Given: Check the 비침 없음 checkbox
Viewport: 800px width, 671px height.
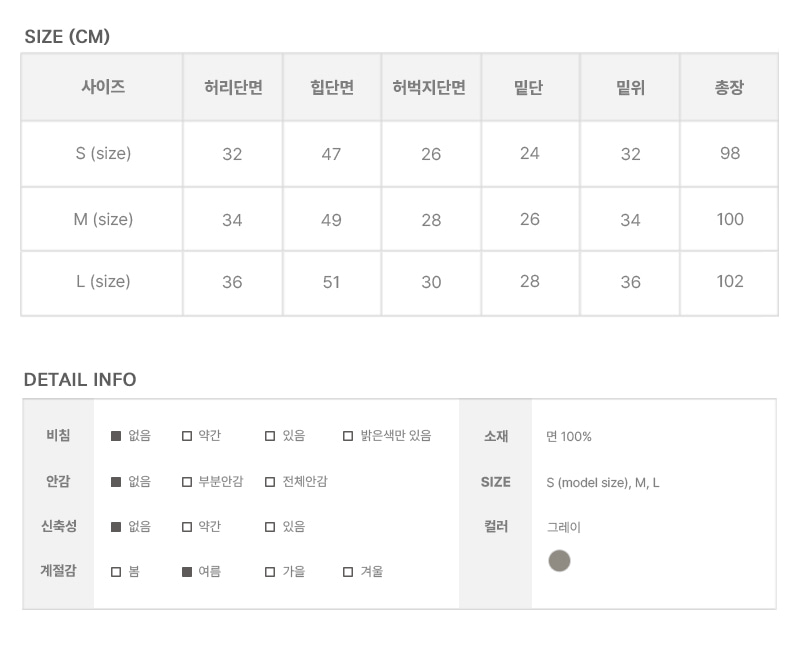Looking at the screenshot, I should pos(116,436).
